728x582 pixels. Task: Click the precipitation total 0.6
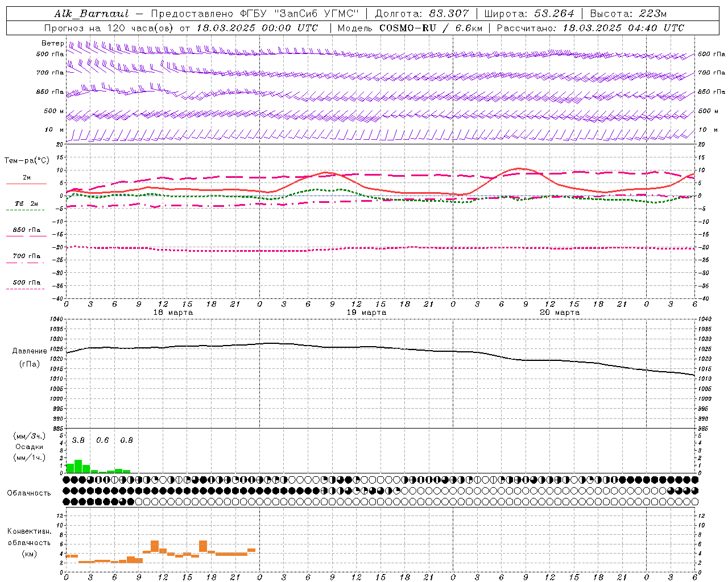coord(102,440)
